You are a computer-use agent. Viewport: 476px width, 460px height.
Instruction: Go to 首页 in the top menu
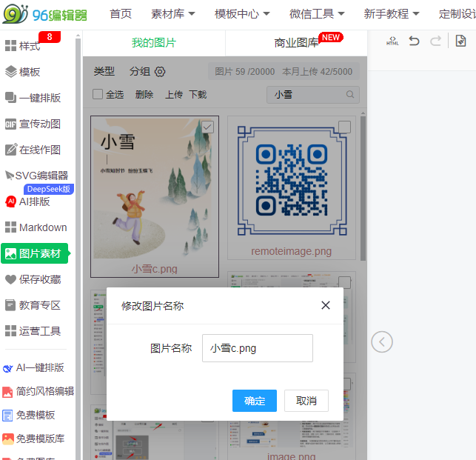(121, 14)
